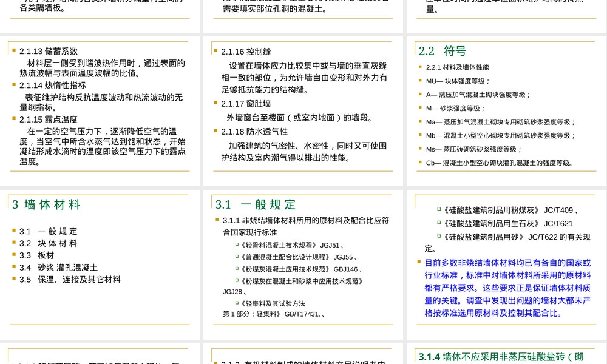This screenshot has height=364, width=607.
Task: Click the line MU— 块体强度等级
Action: pos(458,81)
